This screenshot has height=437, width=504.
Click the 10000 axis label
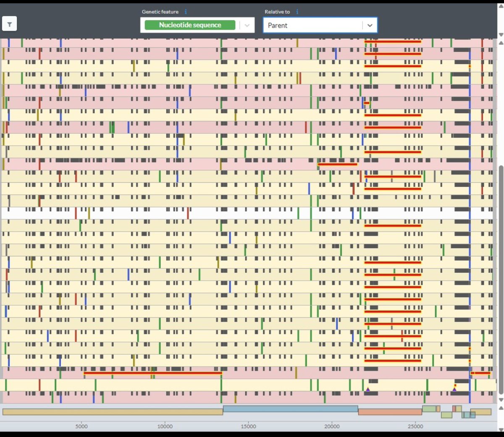click(x=165, y=427)
